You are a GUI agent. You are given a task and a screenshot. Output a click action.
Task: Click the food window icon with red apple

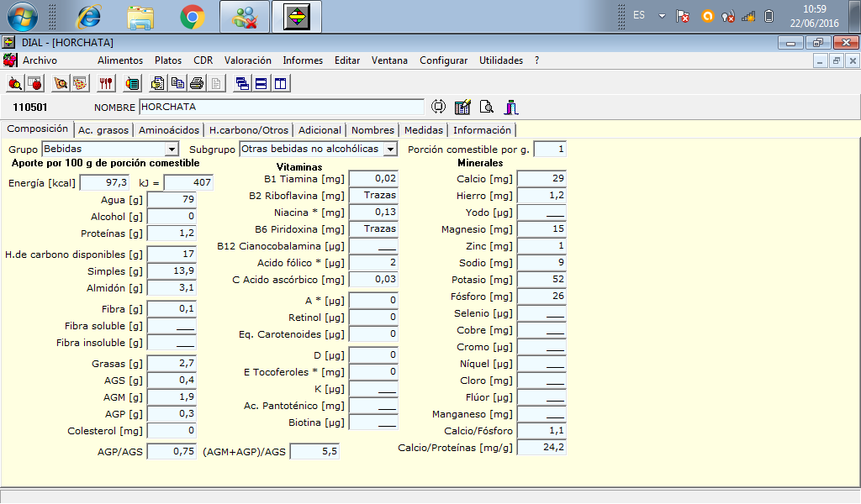pos(34,83)
